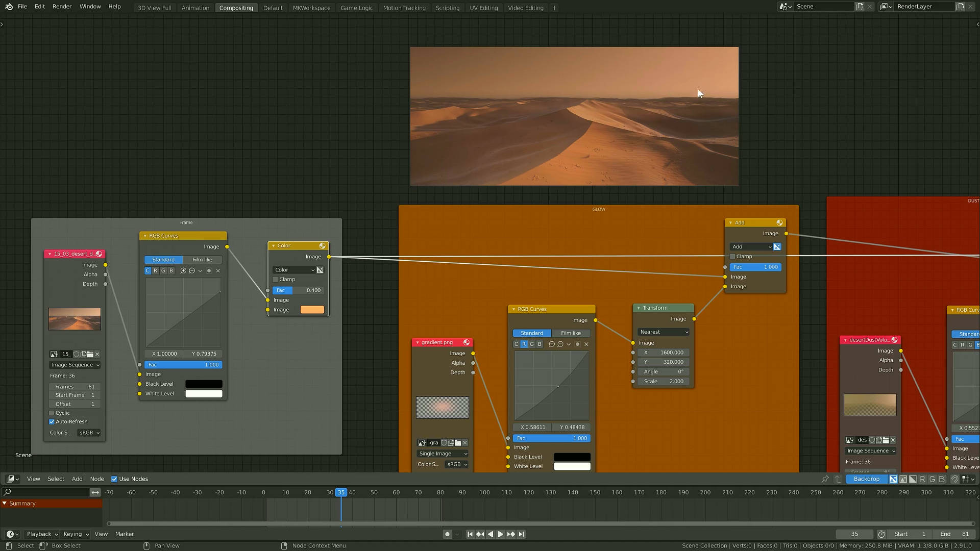Viewport: 980px width, 551px height.
Task: Open the Color blend type dropdown
Action: pyautogui.click(x=295, y=270)
